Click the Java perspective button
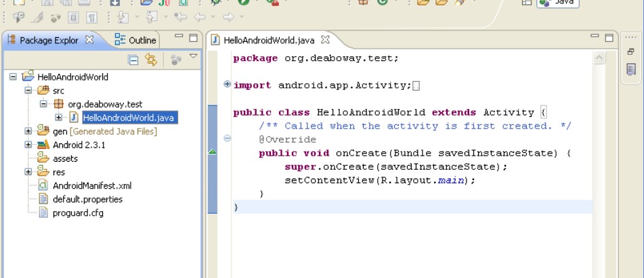 [558, 3]
